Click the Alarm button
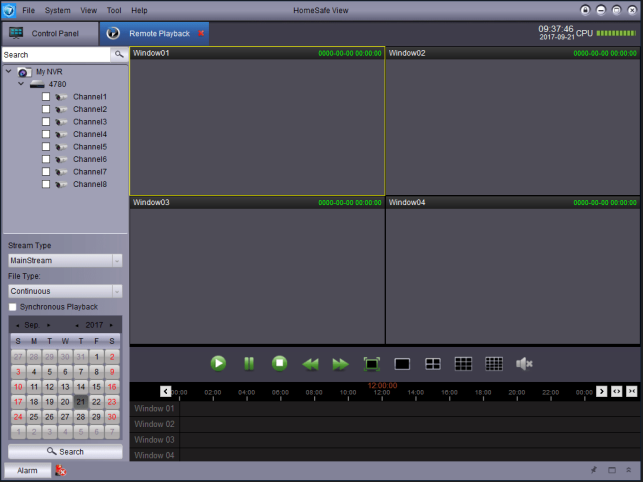Viewport: 643px width, 482px height. pos(27,470)
